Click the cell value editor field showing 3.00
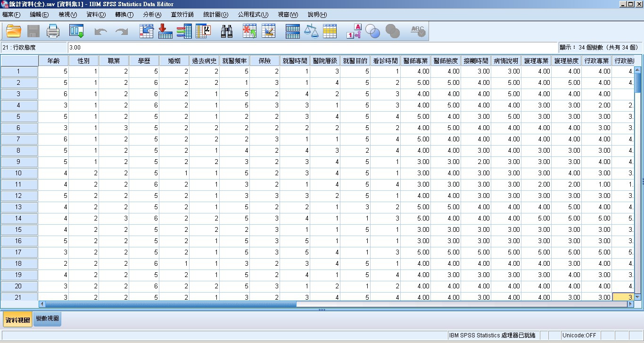The height and width of the screenshot is (343, 644). click(311, 48)
